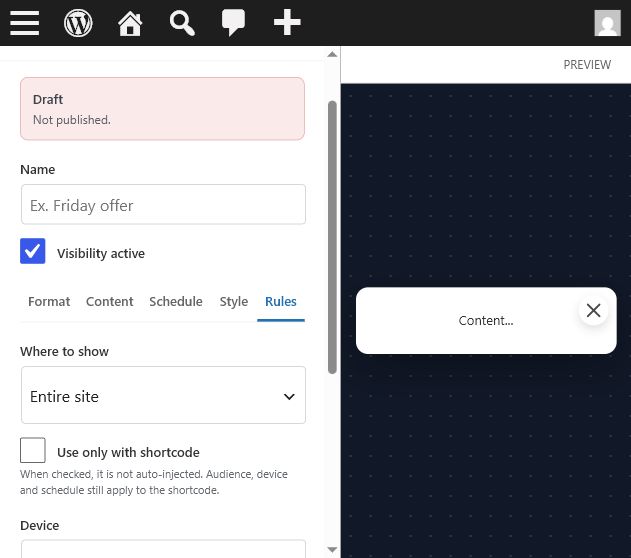The image size is (631, 558).
Task: Click the Draft status notice
Action: coord(163,109)
